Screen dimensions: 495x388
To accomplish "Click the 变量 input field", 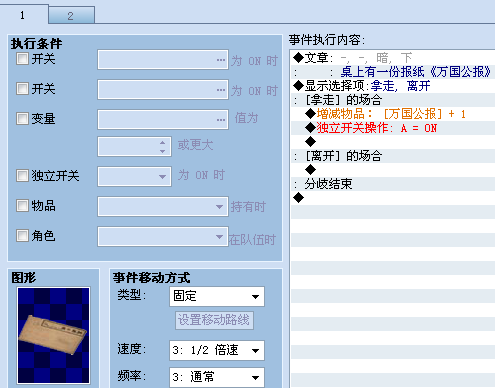I will tap(163, 119).
